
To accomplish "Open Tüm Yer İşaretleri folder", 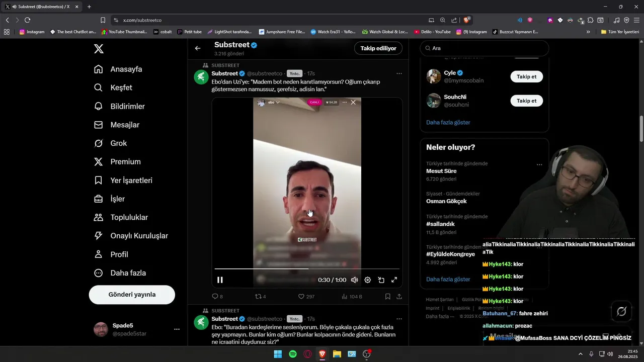I will click(x=620, y=32).
